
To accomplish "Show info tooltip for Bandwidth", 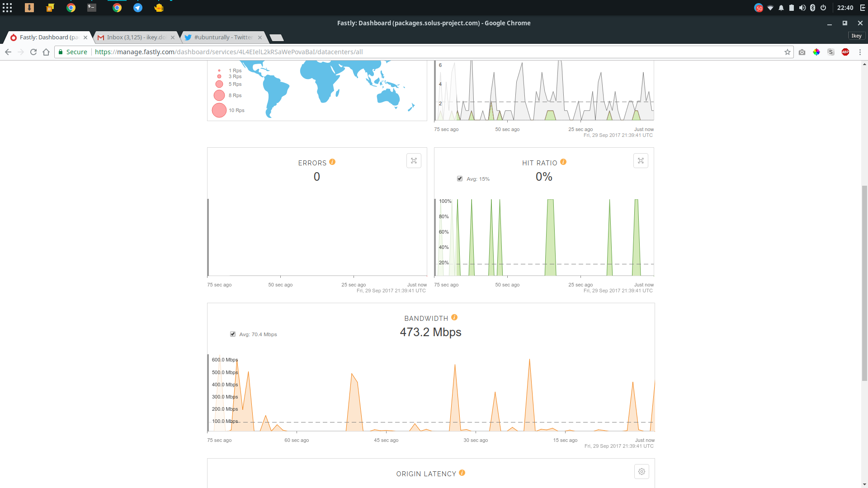I will (454, 318).
